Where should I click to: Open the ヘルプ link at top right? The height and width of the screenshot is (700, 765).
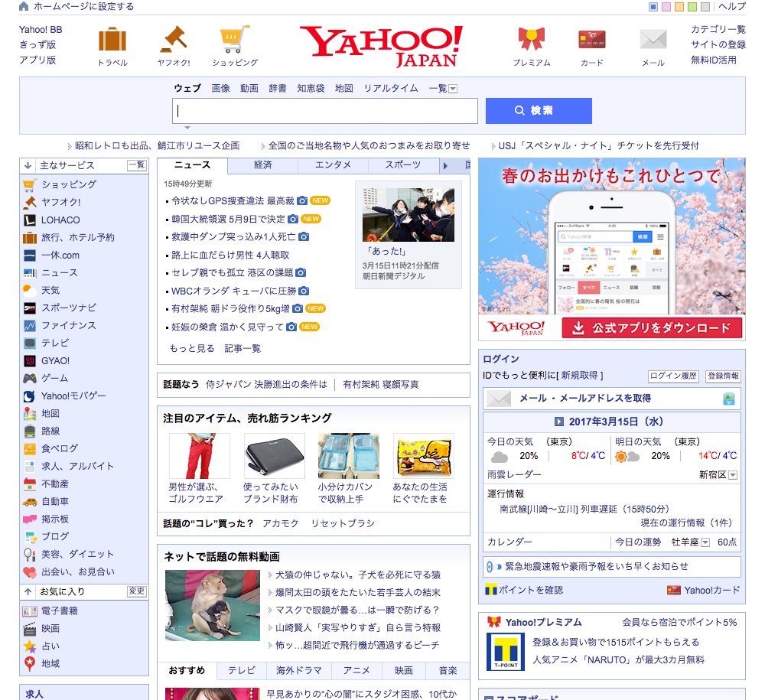click(x=732, y=6)
